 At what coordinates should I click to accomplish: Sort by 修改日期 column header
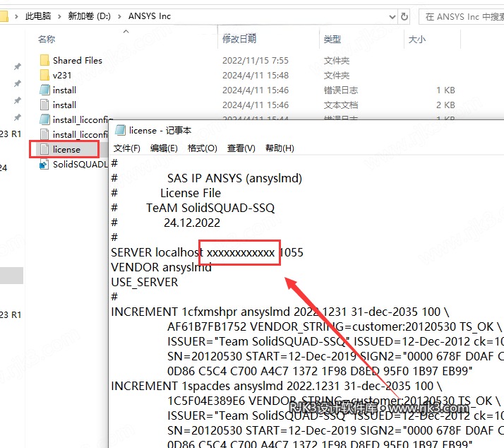(239, 39)
